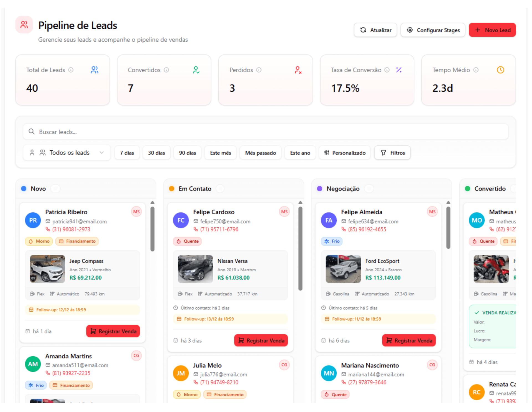
Task: Click the snowflake icon on Felipe Almeida's Frio badge
Action: pyautogui.click(x=327, y=241)
